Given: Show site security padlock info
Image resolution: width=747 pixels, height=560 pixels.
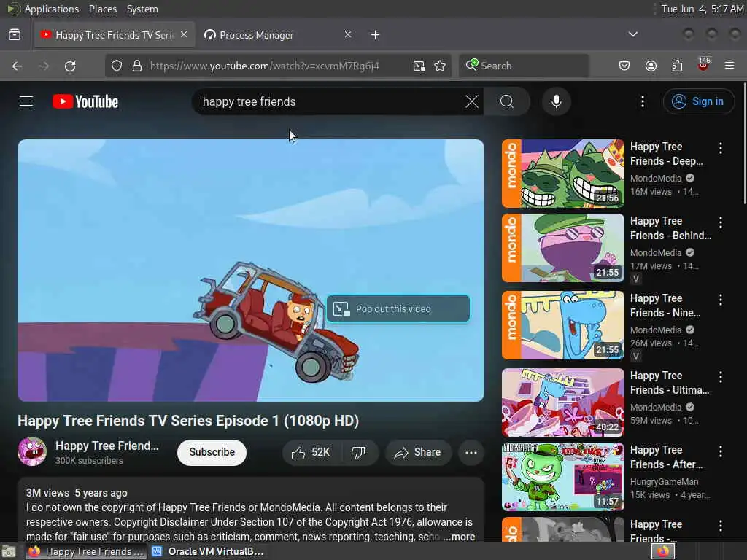Looking at the screenshot, I should click(137, 66).
